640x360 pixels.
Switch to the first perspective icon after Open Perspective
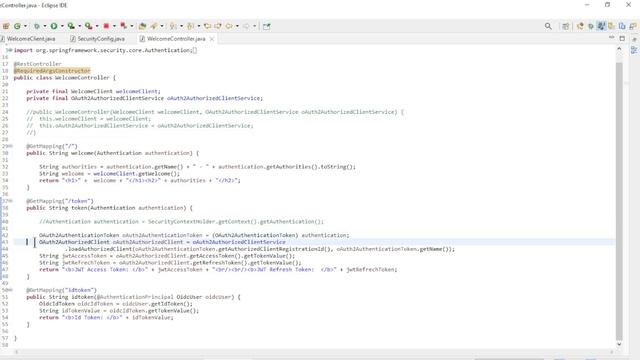[580, 26]
